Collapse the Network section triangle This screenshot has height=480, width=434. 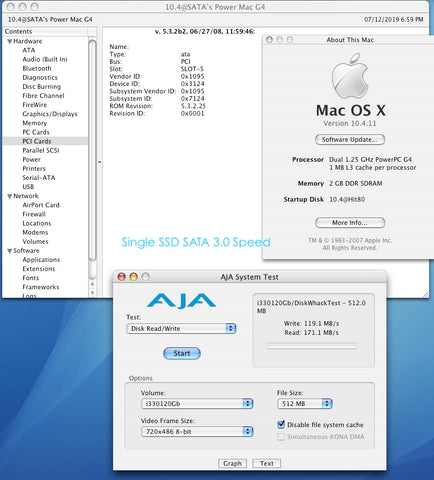(x=10, y=196)
